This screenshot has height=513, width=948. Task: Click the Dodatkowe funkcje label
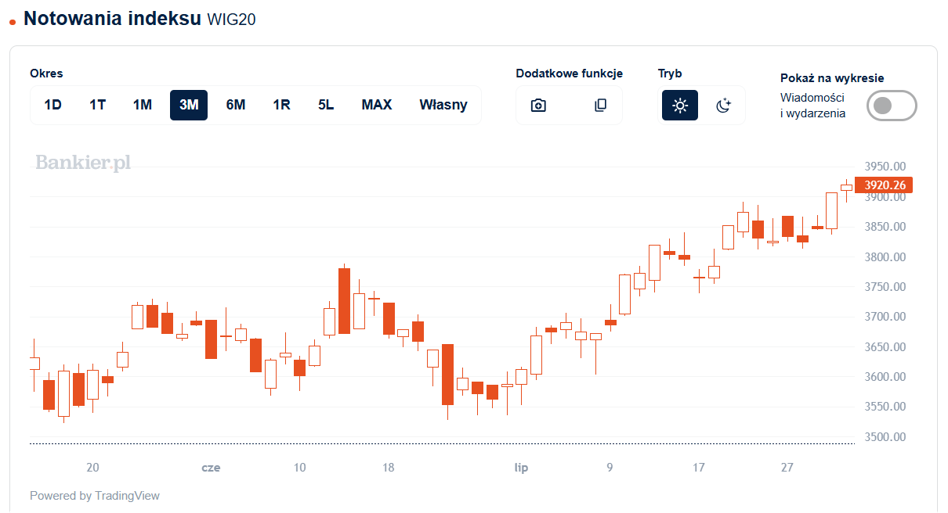569,73
